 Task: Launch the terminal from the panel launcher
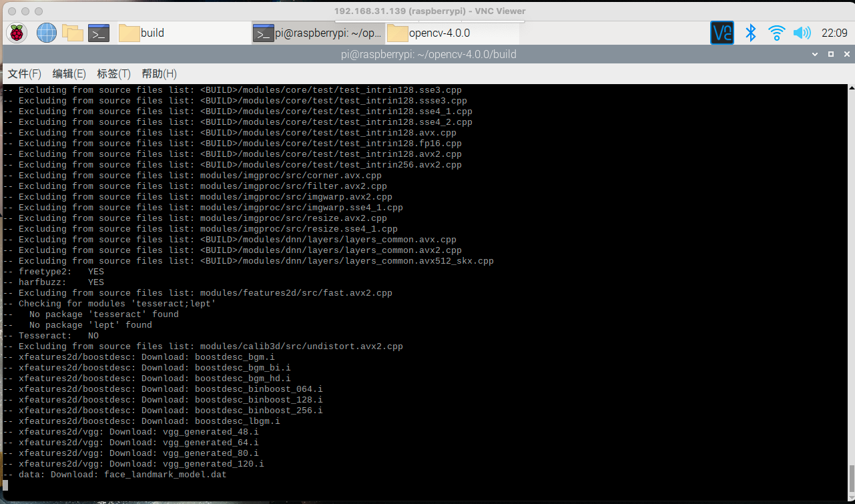click(x=99, y=33)
